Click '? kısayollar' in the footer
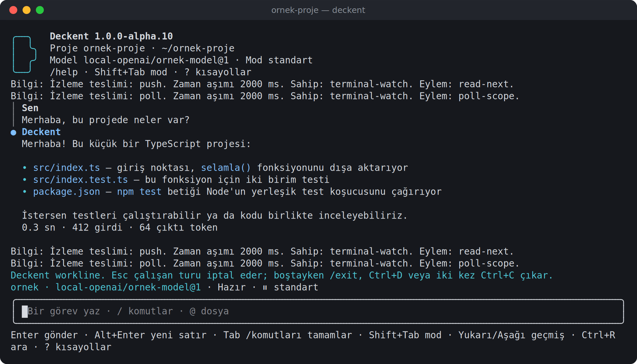The width and height of the screenshot is (637, 364). point(78,347)
